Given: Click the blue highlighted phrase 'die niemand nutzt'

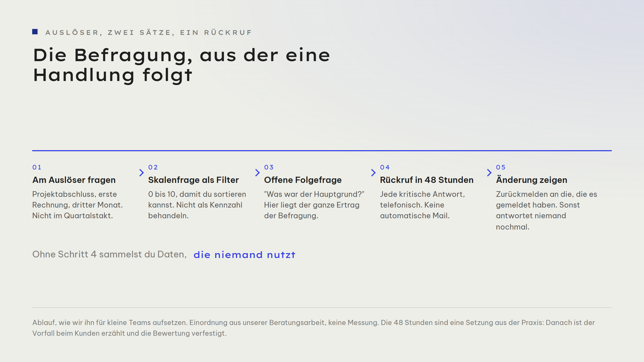Looking at the screenshot, I should (x=244, y=255).
